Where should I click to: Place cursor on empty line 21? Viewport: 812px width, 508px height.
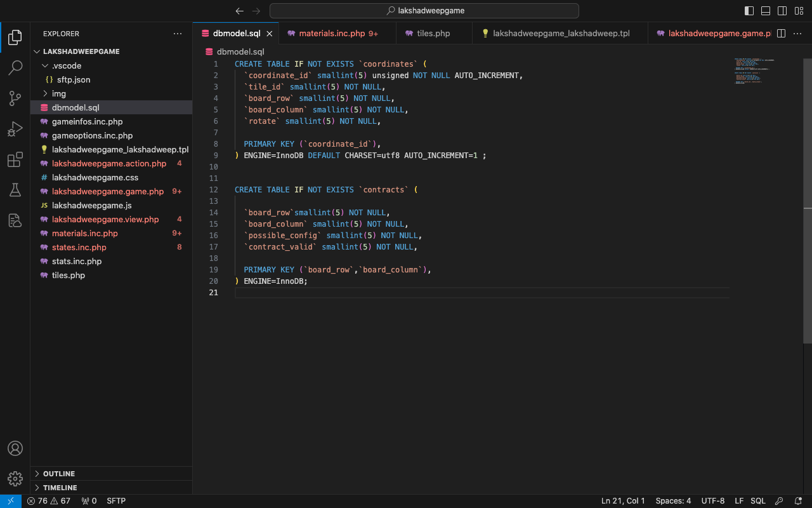point(482,293)
